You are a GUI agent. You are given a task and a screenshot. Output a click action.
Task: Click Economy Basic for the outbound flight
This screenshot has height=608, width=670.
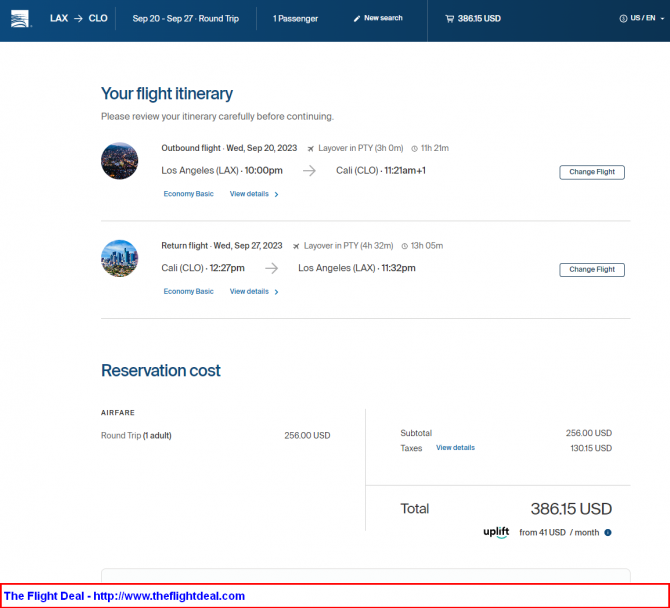188,194
